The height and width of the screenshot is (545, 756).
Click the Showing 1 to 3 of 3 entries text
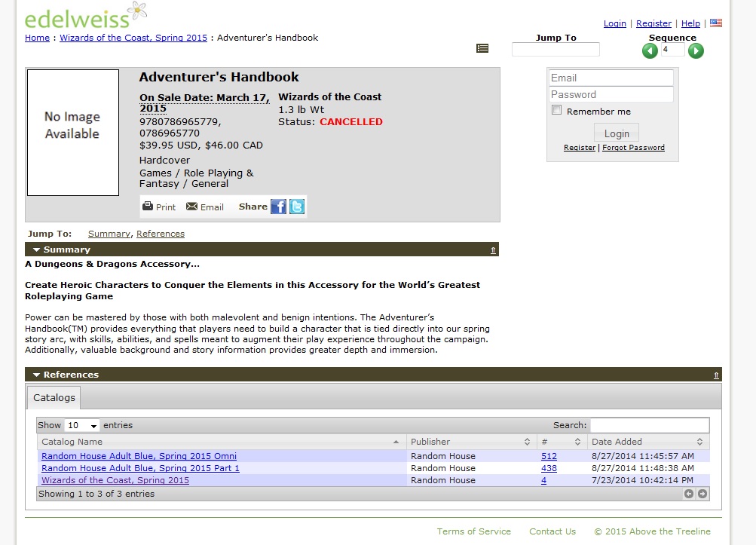click(x=96, y=494)
